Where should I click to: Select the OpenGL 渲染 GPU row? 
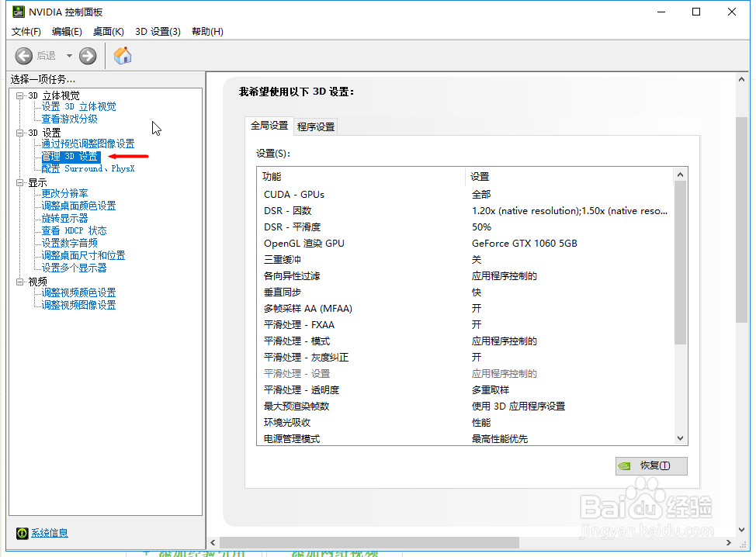coord(465,244)
